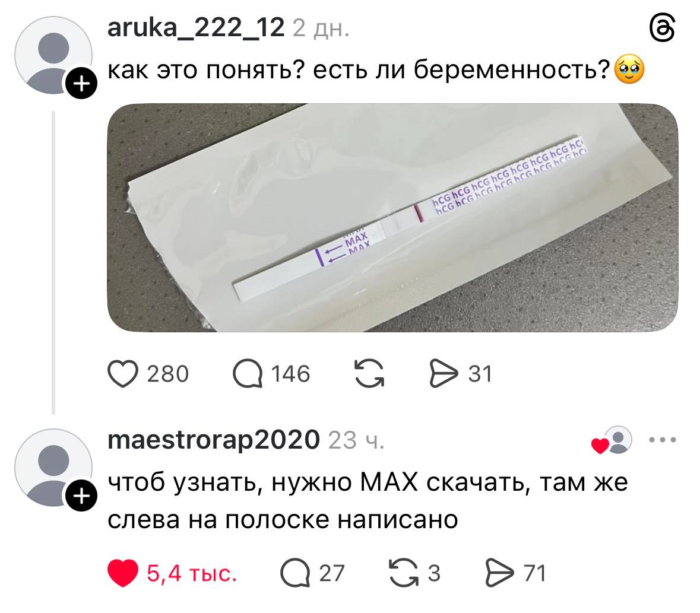Open the 5,4 тыс. likes count
Viewport: 700px width, 613px height.
192,573
